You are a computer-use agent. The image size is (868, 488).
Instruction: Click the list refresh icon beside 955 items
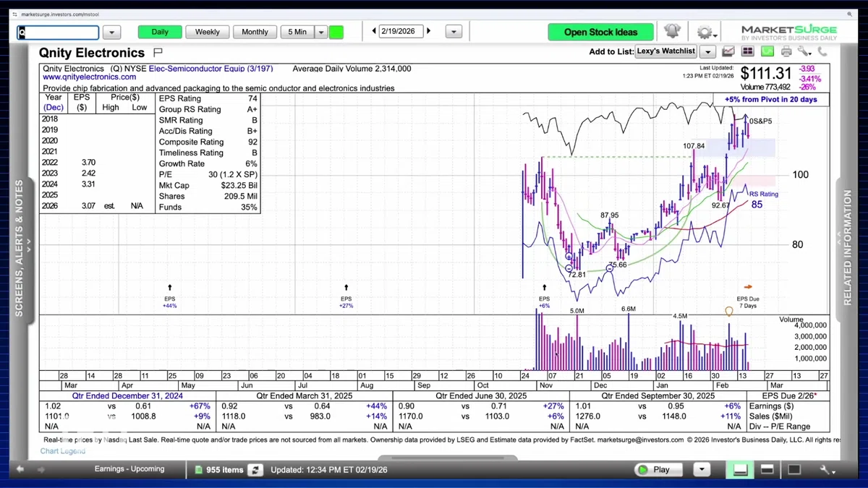click(x=255, y=470)
